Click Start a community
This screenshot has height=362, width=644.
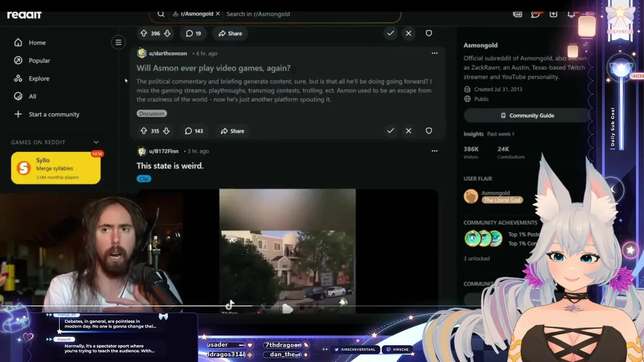54,114
